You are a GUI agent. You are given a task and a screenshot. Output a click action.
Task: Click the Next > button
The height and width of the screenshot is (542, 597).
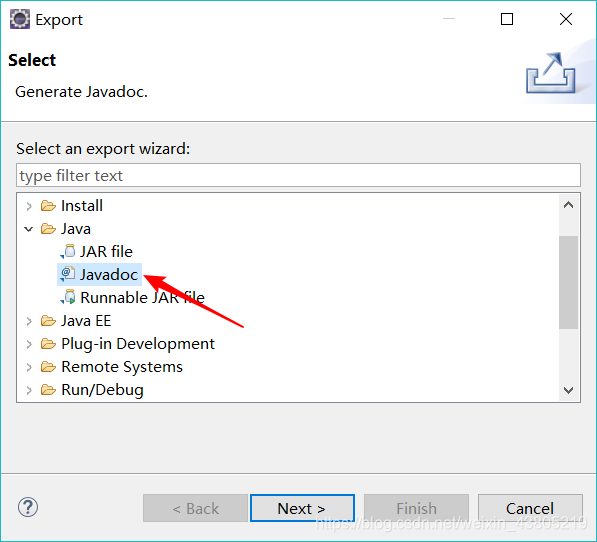[x=302, y=508]
